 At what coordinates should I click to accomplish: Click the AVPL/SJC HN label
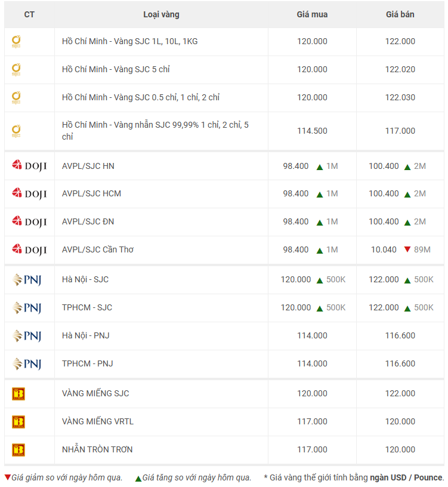coord(88,166)
